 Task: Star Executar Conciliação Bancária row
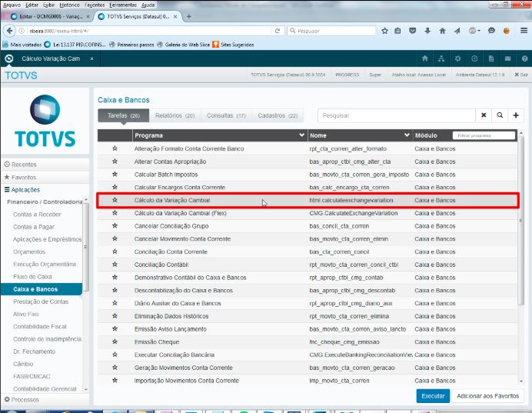point(115,355)
